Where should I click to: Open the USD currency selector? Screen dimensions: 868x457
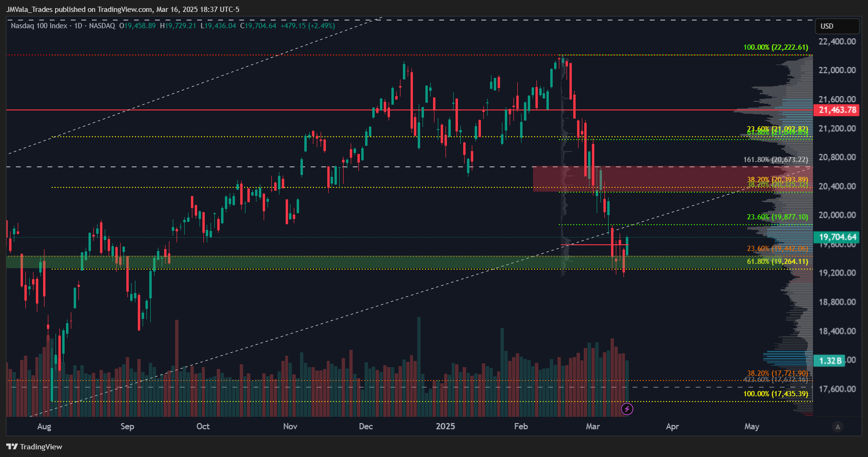(837, 26)
